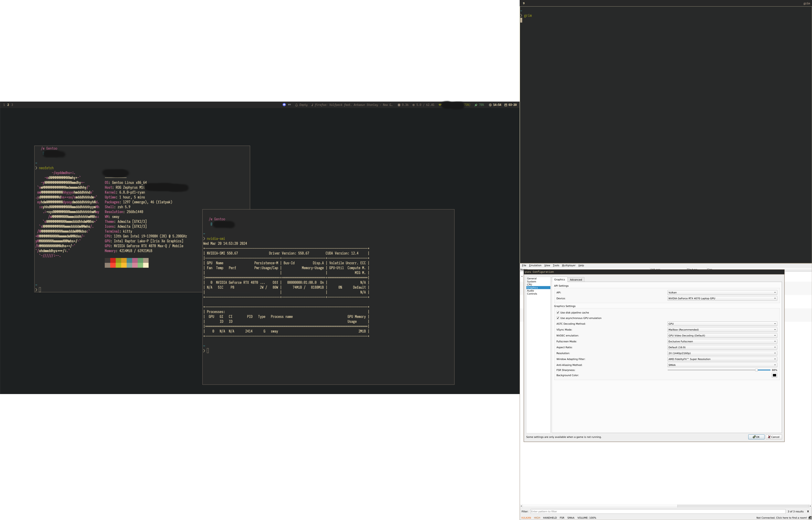
Task: Click the notification bell icon in bar
Action: pyautogui.click(x=296, y=105)
